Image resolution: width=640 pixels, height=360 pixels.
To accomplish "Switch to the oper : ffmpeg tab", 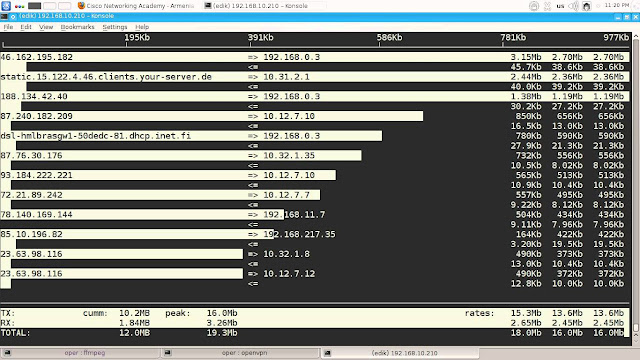I will tap(80, 353).
